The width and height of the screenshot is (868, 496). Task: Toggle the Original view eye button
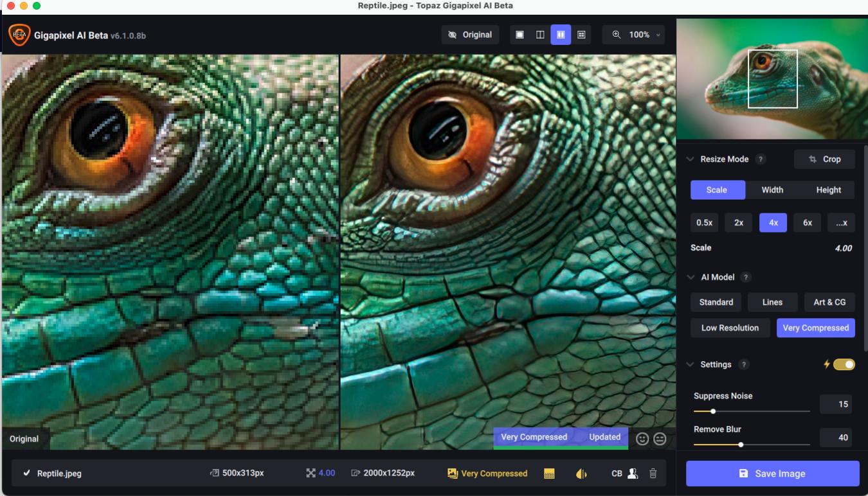[470, 35]
